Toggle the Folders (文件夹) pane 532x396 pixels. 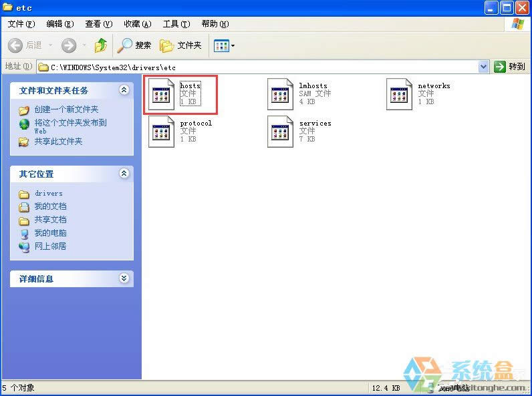(x=180, y=45)
